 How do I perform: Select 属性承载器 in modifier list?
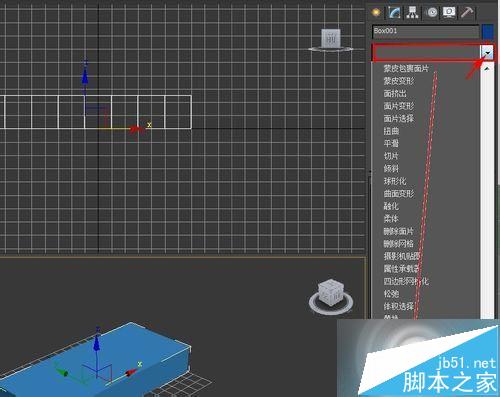coord(402,269)
